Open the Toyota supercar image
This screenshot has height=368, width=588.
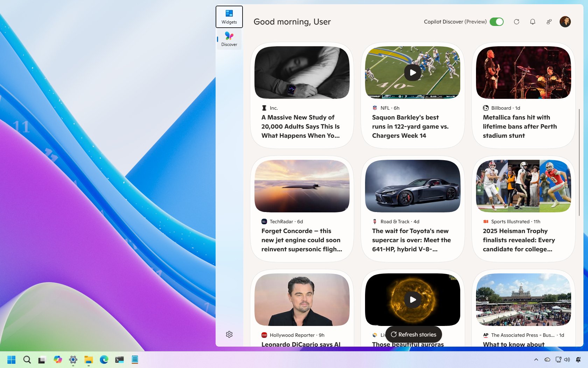point(413,186)
